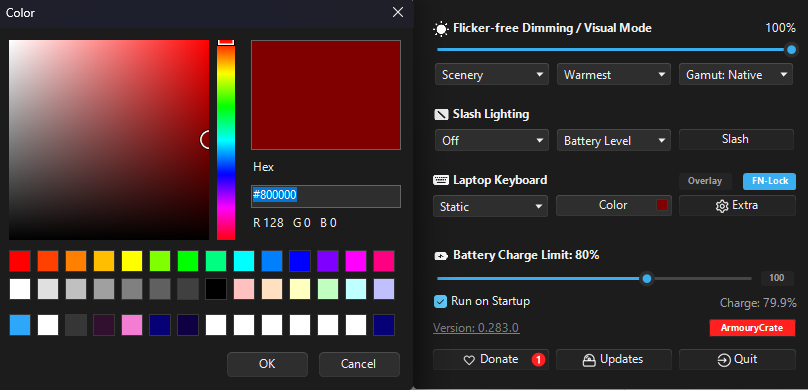The image size is (808, 390).
Task: Select the black swatch
Action: pos(216,289)
